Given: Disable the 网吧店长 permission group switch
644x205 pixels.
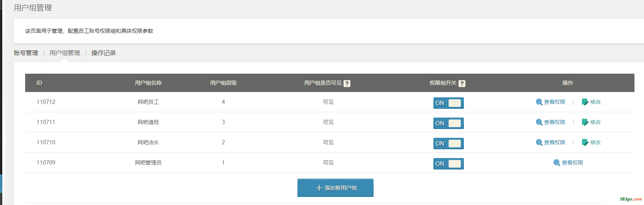Looking at the screenshot, I should pos(448,144).
